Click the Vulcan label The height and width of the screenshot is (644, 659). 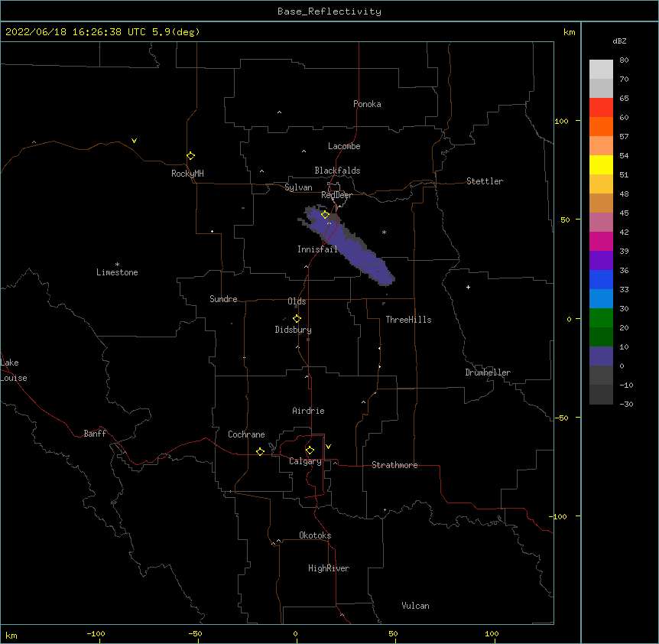415,606
